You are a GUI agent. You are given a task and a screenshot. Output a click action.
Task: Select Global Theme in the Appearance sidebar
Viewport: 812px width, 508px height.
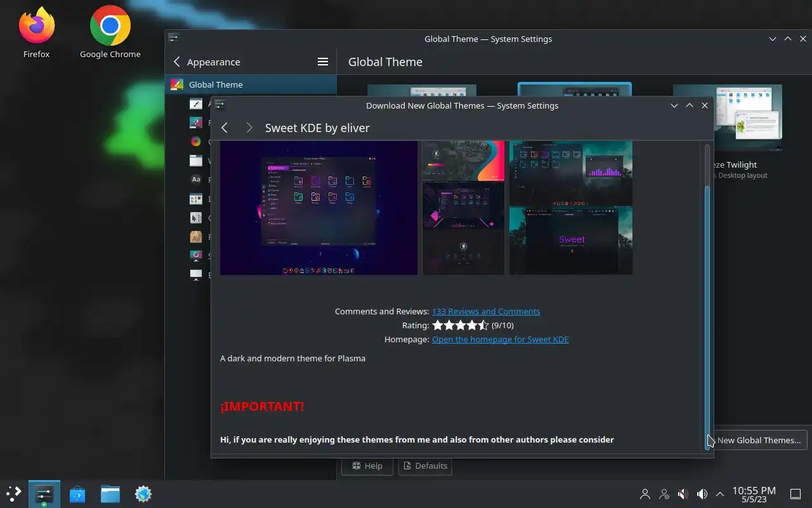tap(251, 84)
